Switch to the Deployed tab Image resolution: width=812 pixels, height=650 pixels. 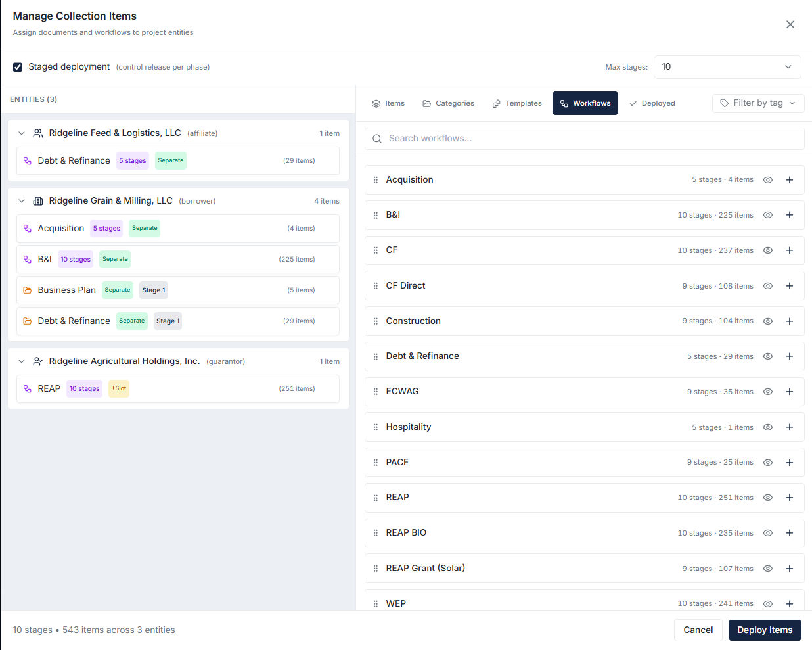[652, 103]
